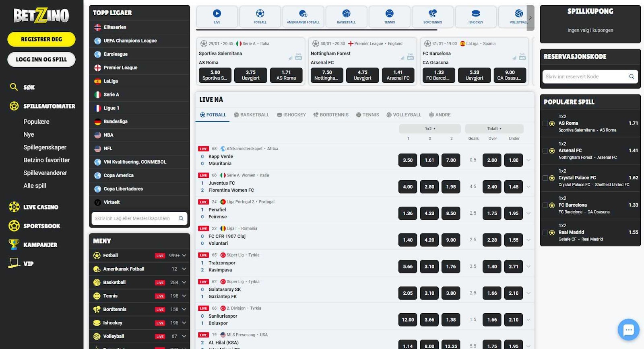644x349 pixels.
Task: Open stats icon for Sportiva Salernitana match
Action: (x=291, y=58)
